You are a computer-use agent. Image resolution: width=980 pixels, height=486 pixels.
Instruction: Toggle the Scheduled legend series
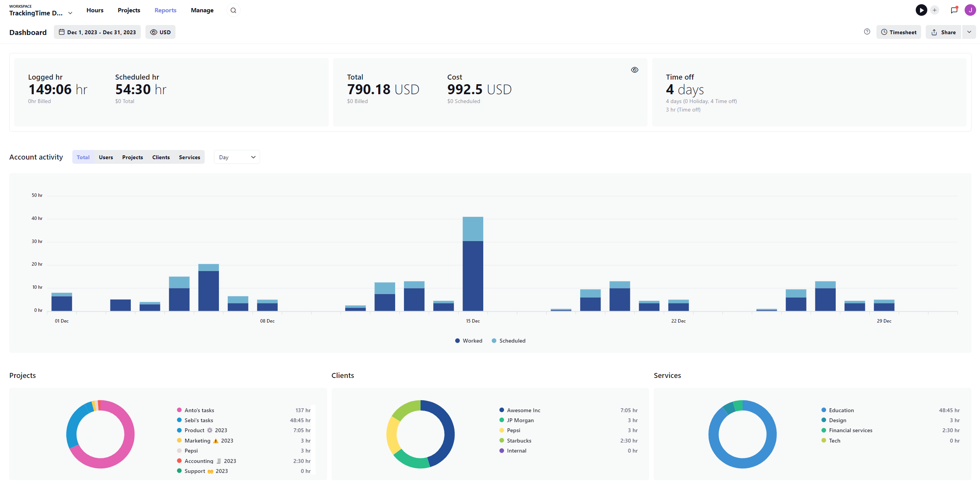tap(509, 341)
